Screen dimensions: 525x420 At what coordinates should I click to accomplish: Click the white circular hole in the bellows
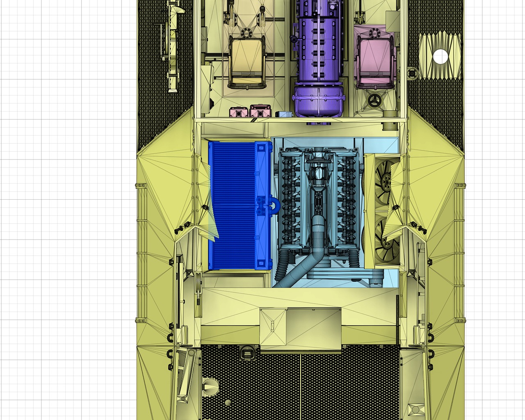441,57
